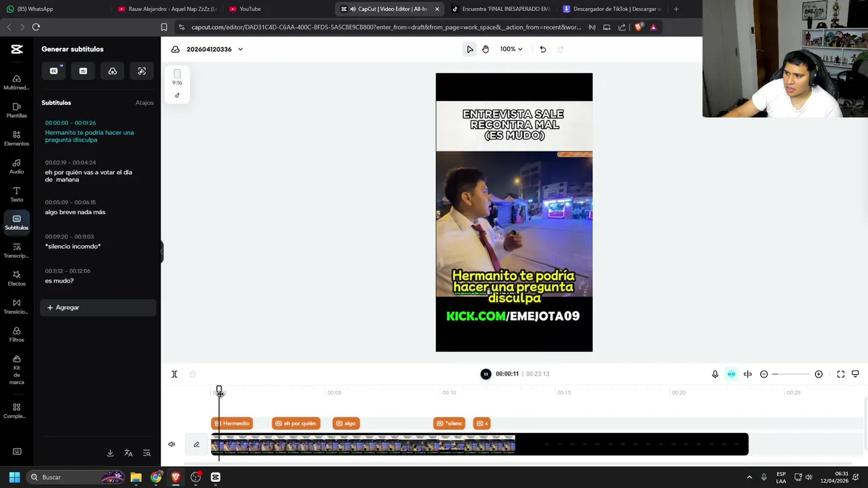The width and height of the screenshot is (868, 488).
Task: Open find and replace subtitles icon
Action: (146, 453)
